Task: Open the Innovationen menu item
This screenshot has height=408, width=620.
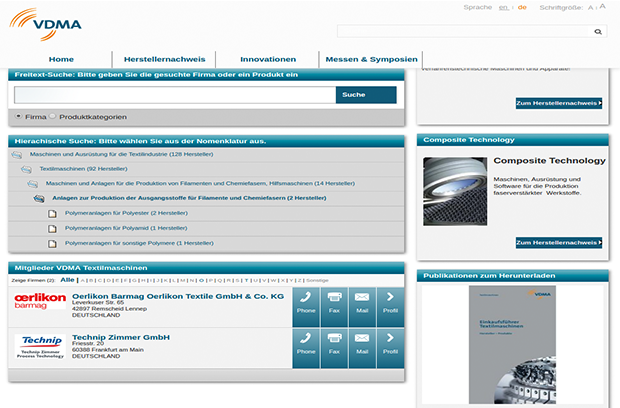Action: pyautogui.click(x=268, y=59)
